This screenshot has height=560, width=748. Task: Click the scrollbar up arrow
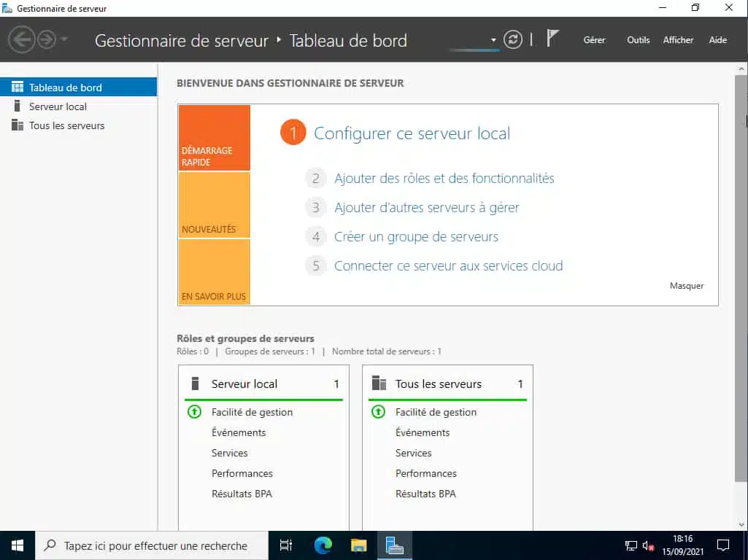(x=741, y=69)
